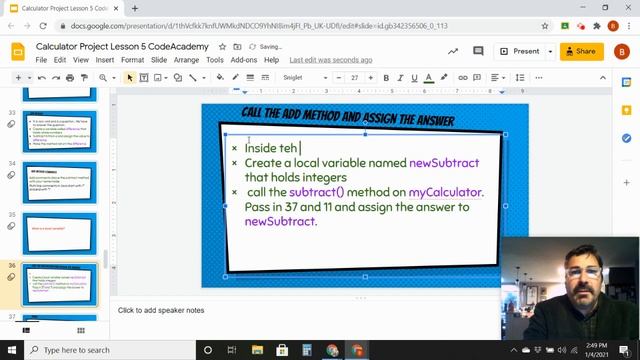
Task: Open the View menu
Action: (81, 60)
